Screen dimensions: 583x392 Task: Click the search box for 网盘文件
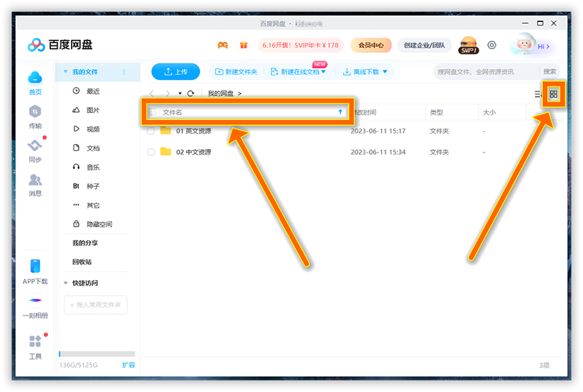[486, 72]
